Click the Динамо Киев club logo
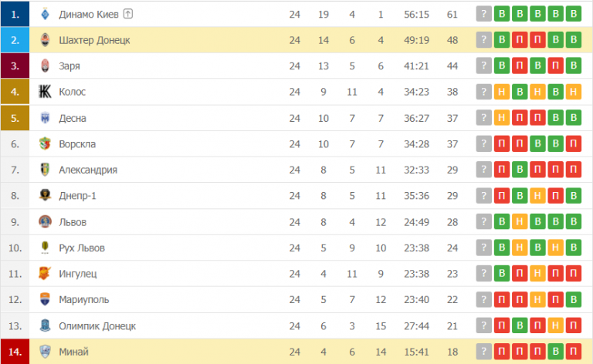This screenshot has height=364, width=593. tap(45, 14)
